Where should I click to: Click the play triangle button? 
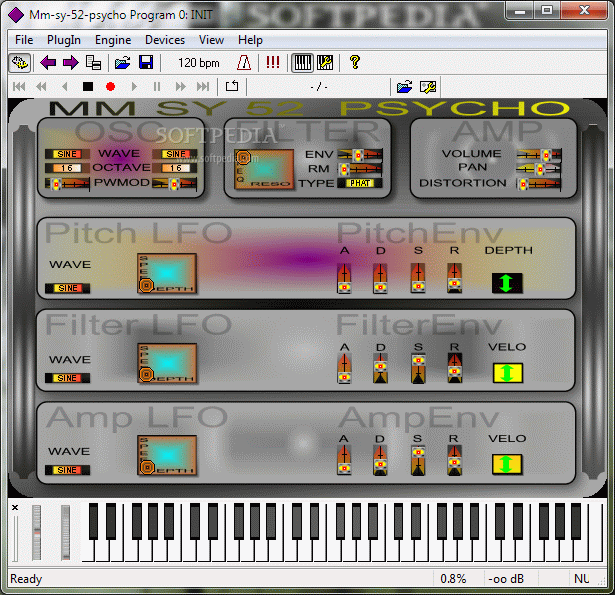click(134, 87)
